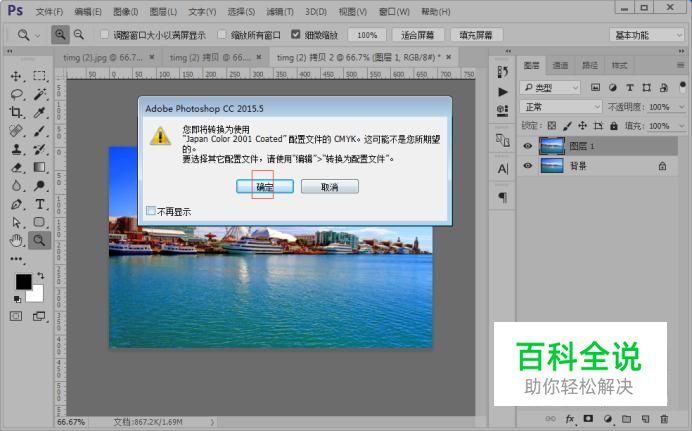692x431 pixels.
Task: Reset default foreground and background colors
Action: pos(17,299)
